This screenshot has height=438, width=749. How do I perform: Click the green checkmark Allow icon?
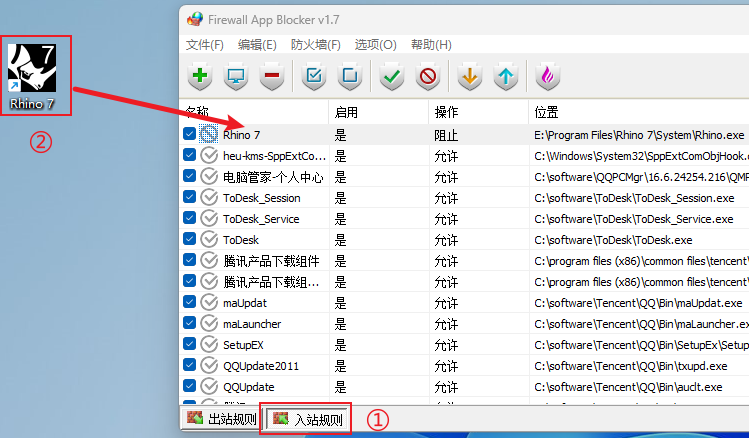point(392,76)
